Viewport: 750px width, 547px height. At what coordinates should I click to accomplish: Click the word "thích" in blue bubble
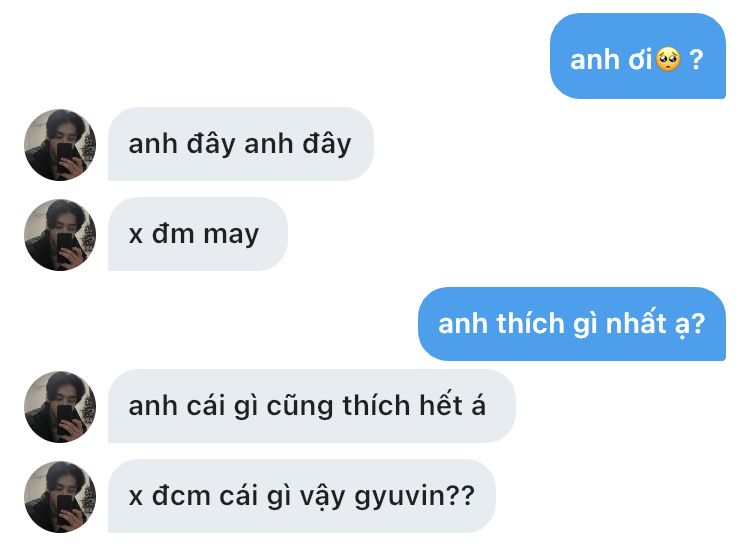[531, 323]
